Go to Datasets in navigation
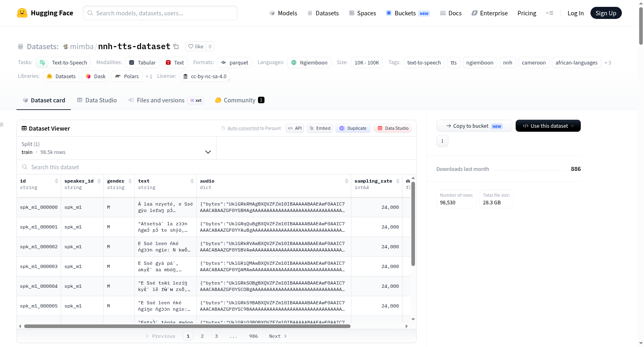Screen dimensions: 644x347 (323, 13)
